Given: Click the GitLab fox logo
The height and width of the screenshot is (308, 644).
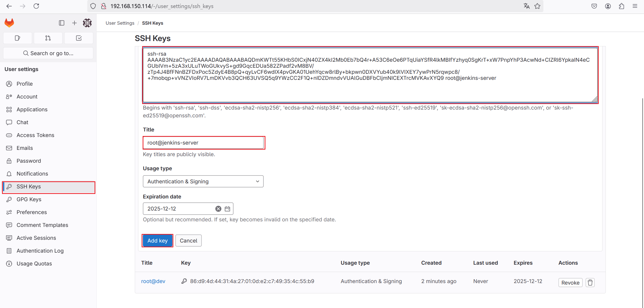Looking at the screenshot, I should pyautogui.click(x=9, y=23).
